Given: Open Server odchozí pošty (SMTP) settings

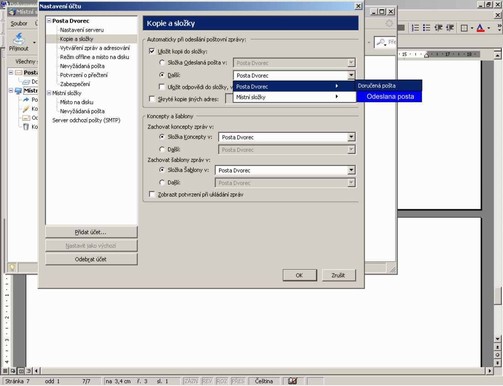Looking at the screenshot, I should pyautogui.click(x=86, y=120).
